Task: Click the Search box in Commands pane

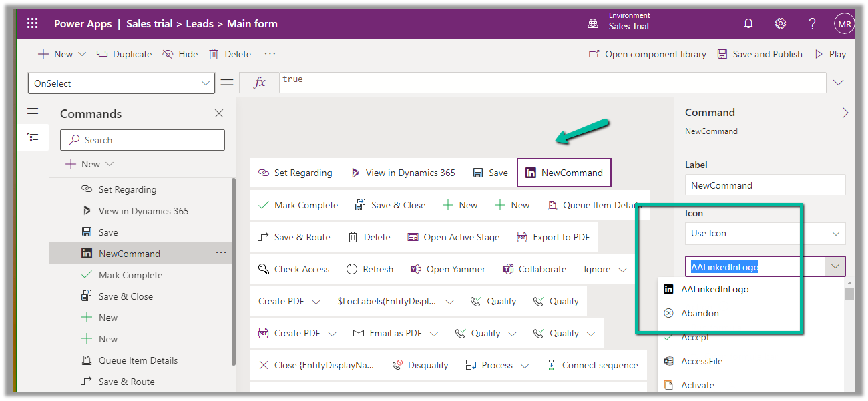Action: click(x=142, y=140)
